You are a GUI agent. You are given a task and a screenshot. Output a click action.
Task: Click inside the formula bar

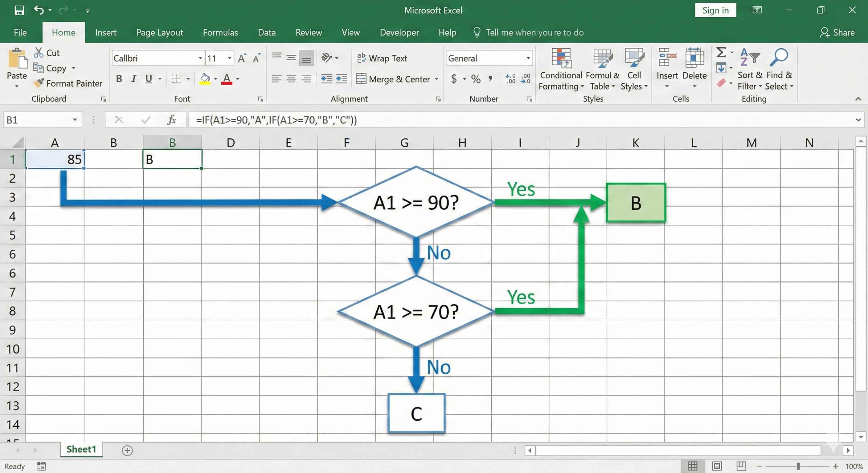point(404,120)
